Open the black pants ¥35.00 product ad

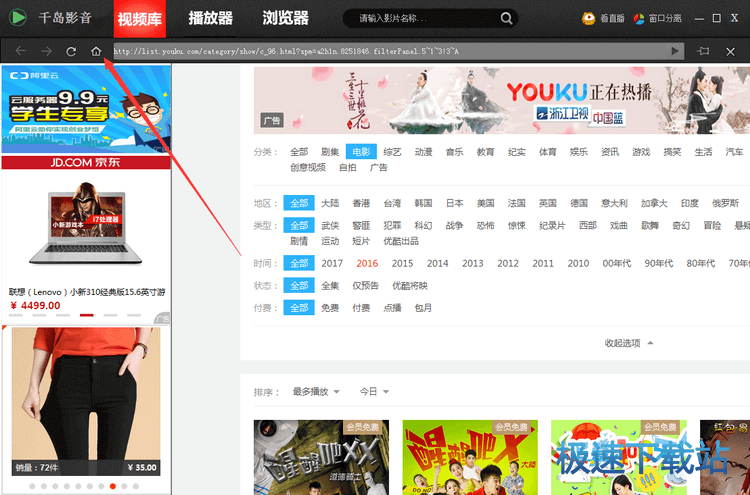tap(86, 402)
